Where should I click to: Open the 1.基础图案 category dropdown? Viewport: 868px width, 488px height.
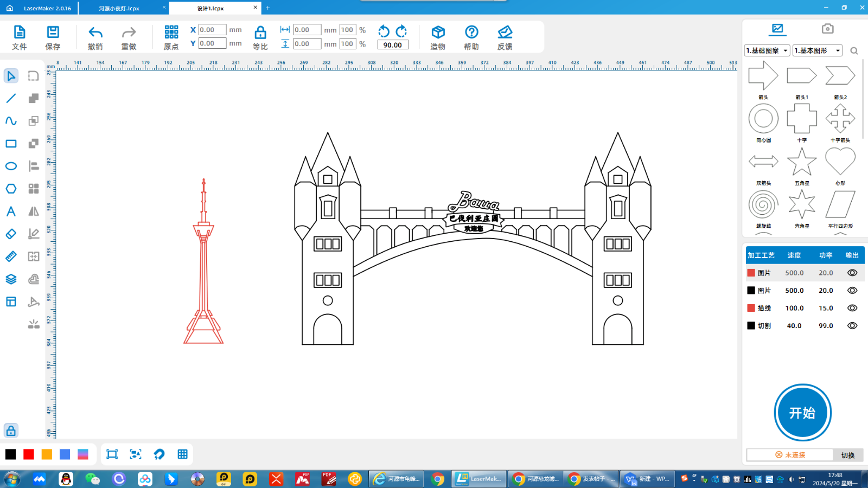tap(767, 50)
